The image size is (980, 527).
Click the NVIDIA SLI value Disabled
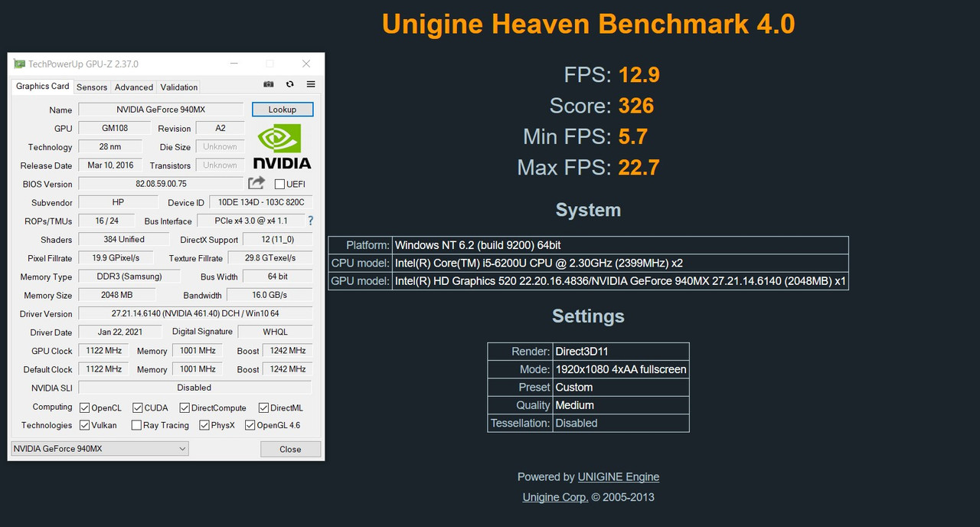tap(194, 388)
